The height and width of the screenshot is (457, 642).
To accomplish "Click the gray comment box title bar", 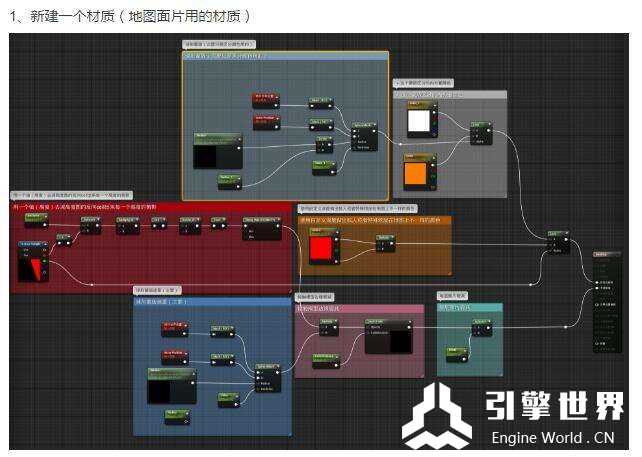I will point(449,95).
